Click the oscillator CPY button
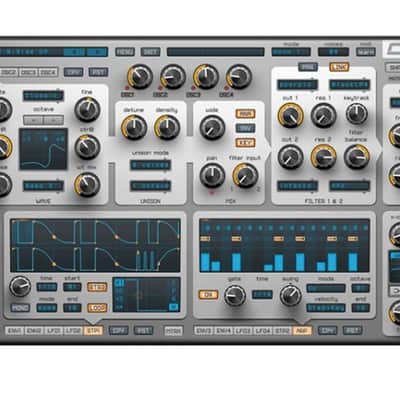 pyautogui.click(x=73, y=72)
